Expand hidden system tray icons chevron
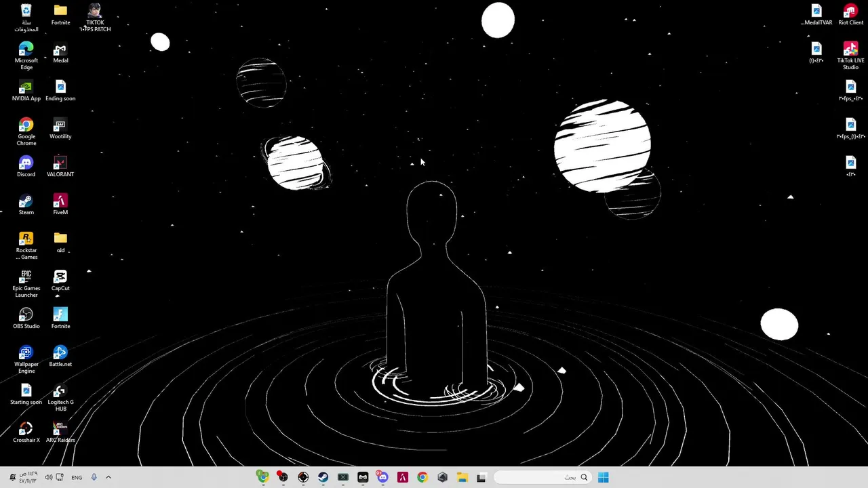 click(108, 477)
